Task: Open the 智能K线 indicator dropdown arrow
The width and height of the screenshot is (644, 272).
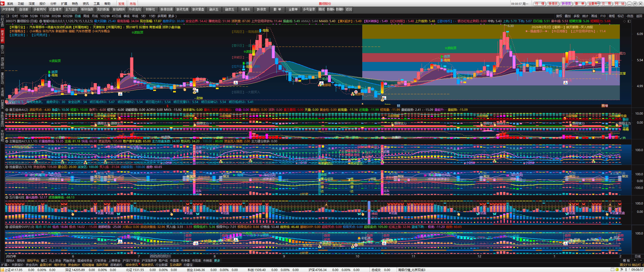Action: click(41, 21)
